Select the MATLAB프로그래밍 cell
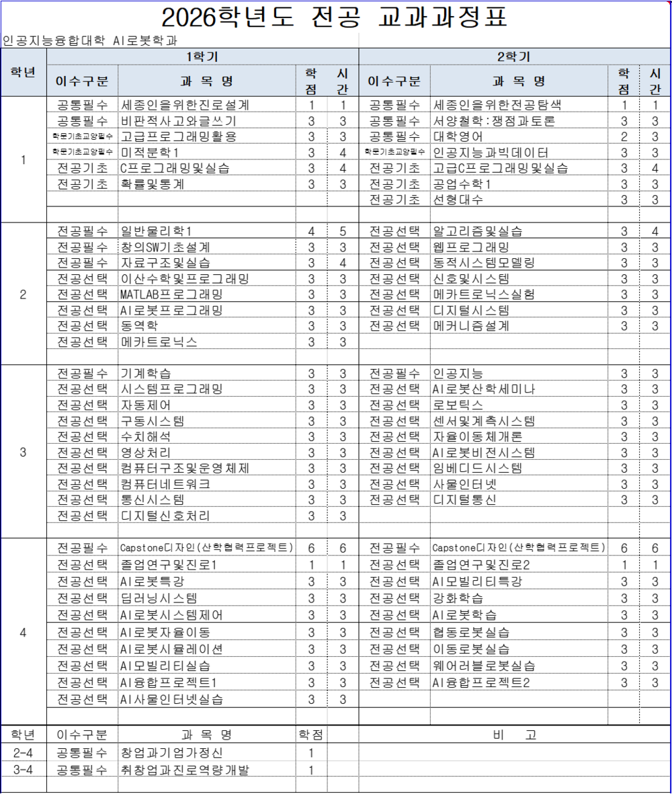The width and height of the screenshot is (672, 794). pos(206,294)
